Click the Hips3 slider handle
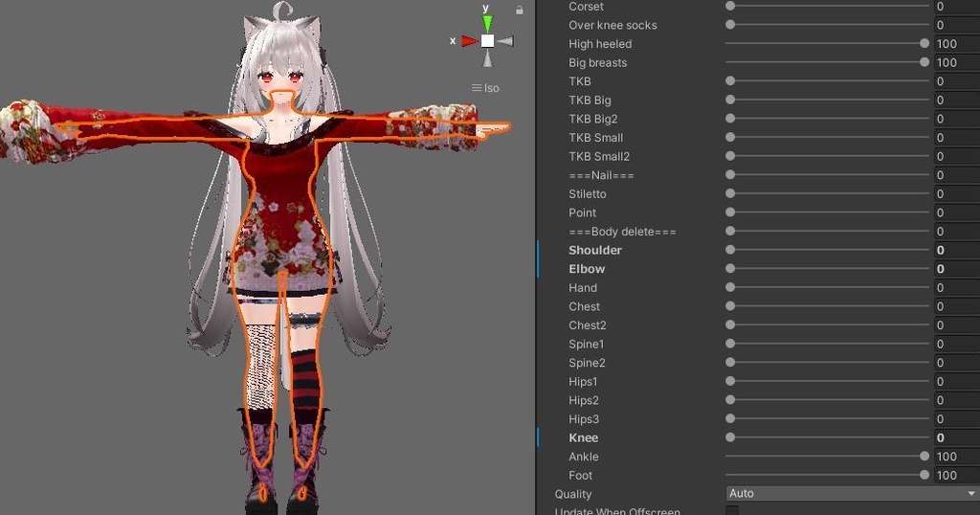This screenshot has height=515, width=980. [730, 418]
